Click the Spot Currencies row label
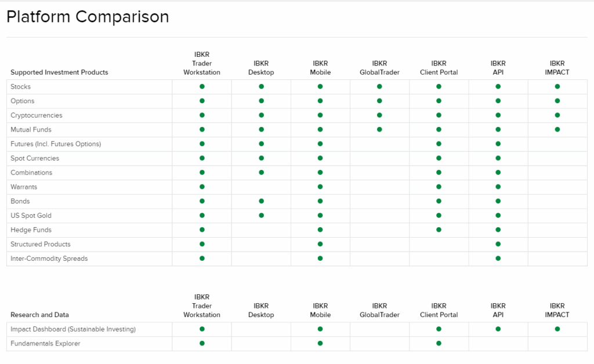This screenshot has height=364, width=594. point(35,158)
